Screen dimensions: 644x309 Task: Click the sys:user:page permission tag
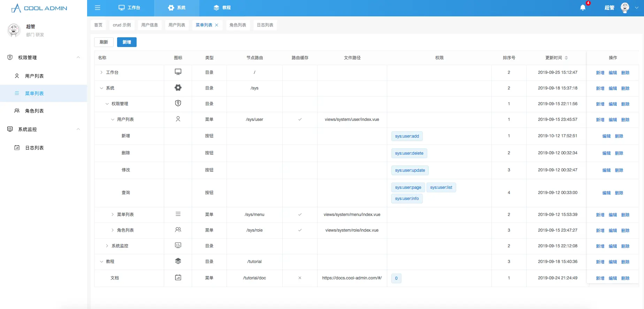click(408, 187)
